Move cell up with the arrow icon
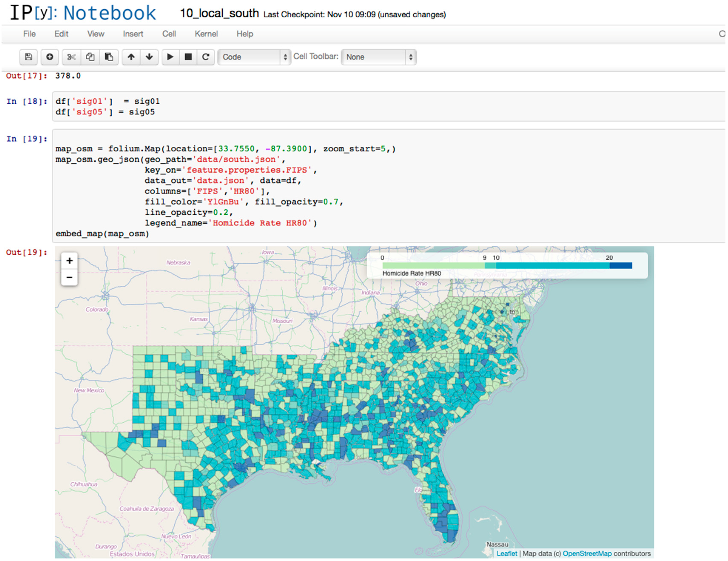The height and width of the screenshot is (561, 728). 131,57
